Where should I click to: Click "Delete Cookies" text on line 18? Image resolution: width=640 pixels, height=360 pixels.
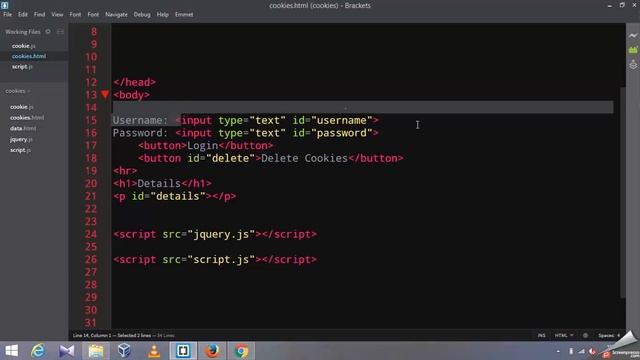pyautogui.click(x=304, y=158)
